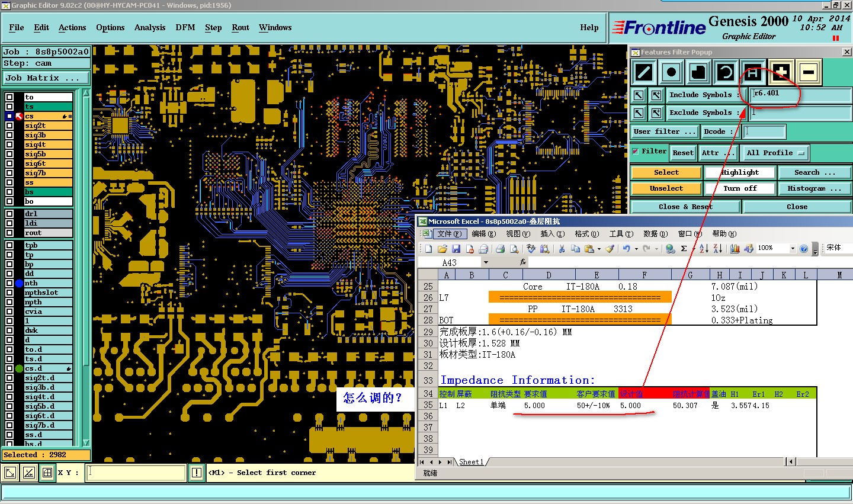This screenshot has width=853, height=504.
Task: Click Excel Format Painter brush icon
Action: coord(610,249)
